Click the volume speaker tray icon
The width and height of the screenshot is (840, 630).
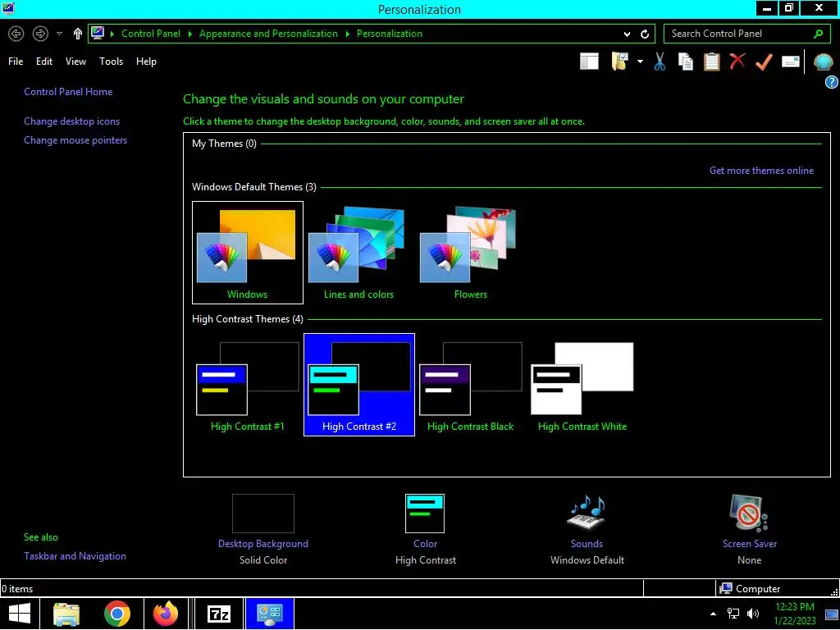[753, 614]
